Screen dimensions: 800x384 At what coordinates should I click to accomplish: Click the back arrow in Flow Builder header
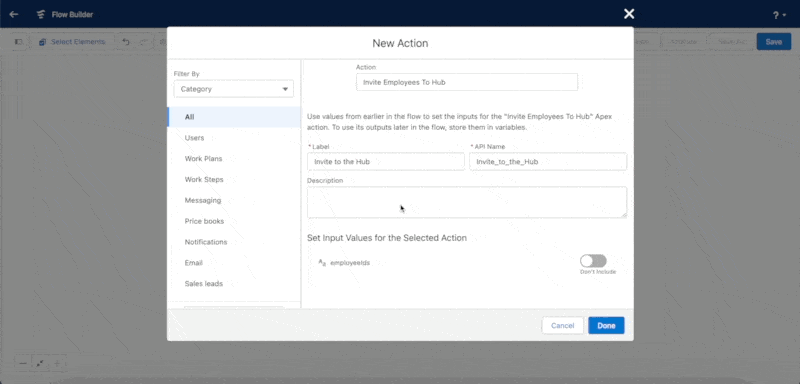pos(14,14)
